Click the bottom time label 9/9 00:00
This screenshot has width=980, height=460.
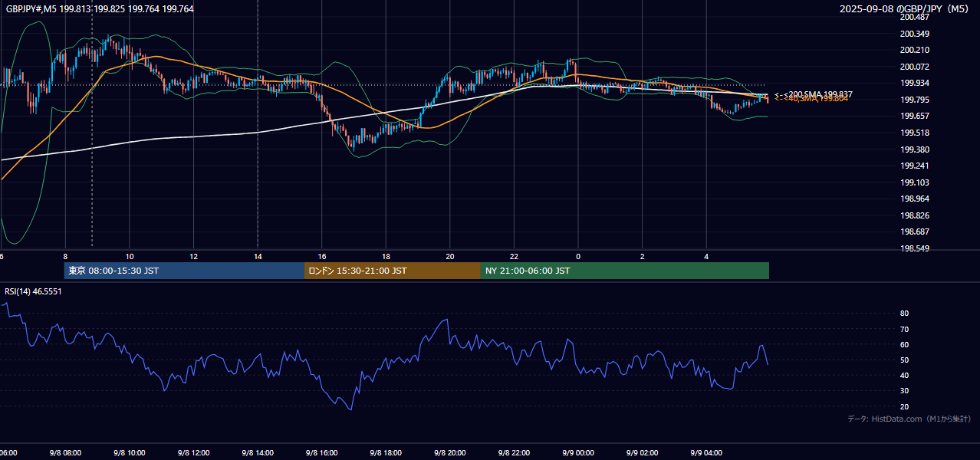click(578, 452)
